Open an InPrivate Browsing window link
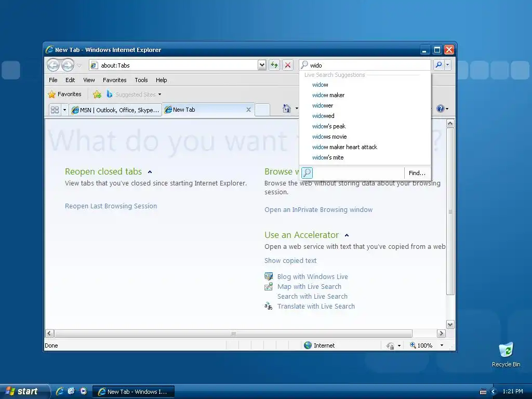This screenshot has height=399, width=532. 318,210
